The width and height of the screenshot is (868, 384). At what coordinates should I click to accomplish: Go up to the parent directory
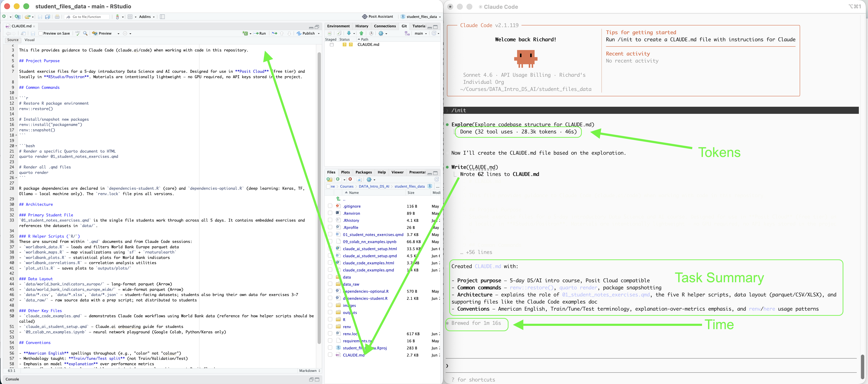point(339,199)
